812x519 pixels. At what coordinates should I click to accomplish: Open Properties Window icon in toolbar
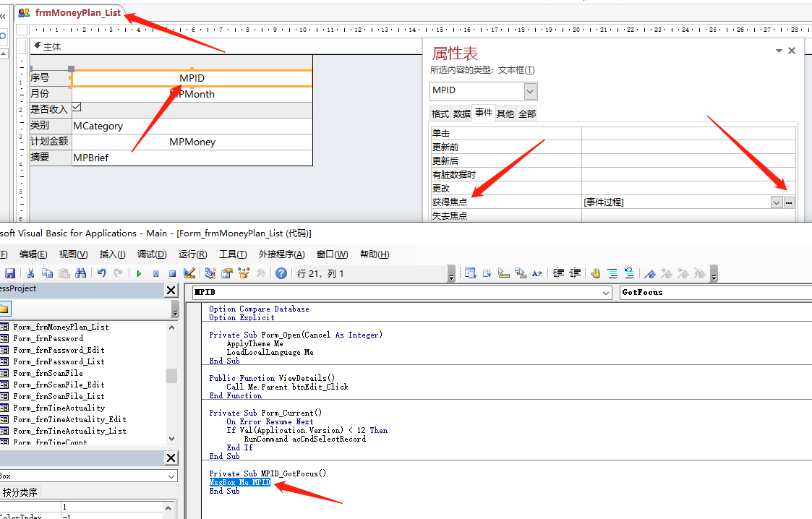point(227,273)
